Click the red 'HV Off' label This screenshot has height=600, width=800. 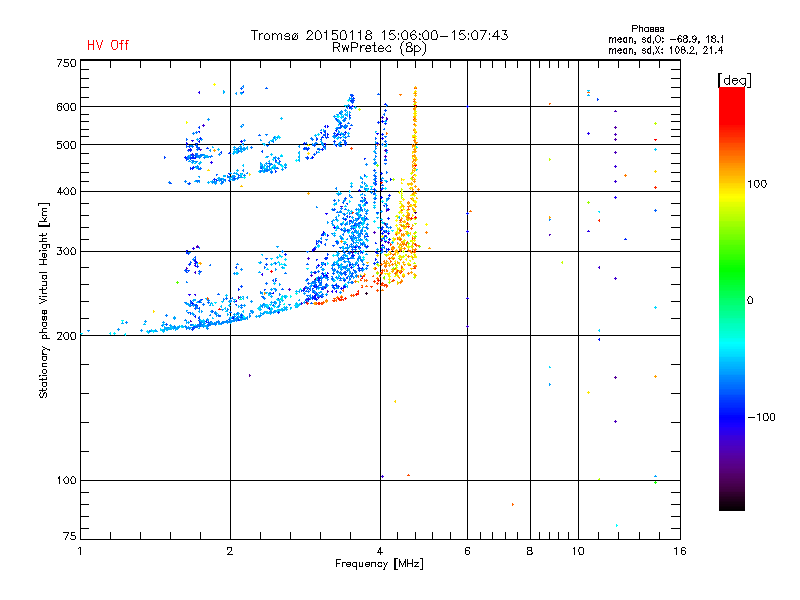pyautogui.click(x=108, y=45)
